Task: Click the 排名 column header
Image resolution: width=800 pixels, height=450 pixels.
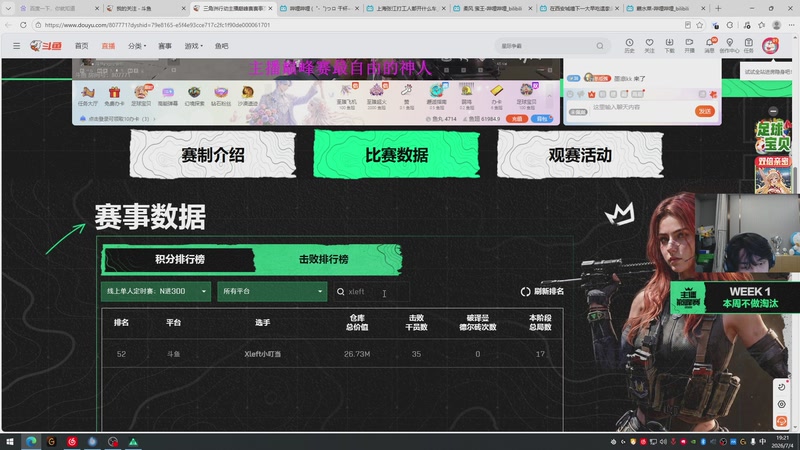Action: click(121, 322)
